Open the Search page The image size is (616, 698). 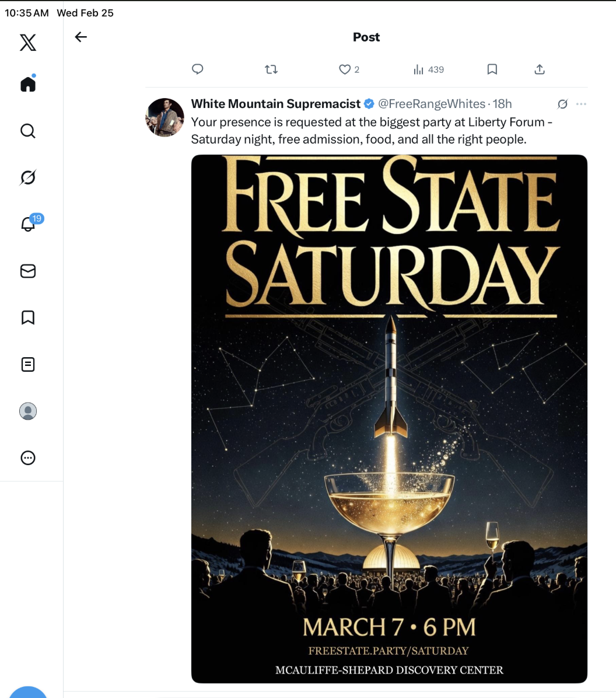[28, 131]
